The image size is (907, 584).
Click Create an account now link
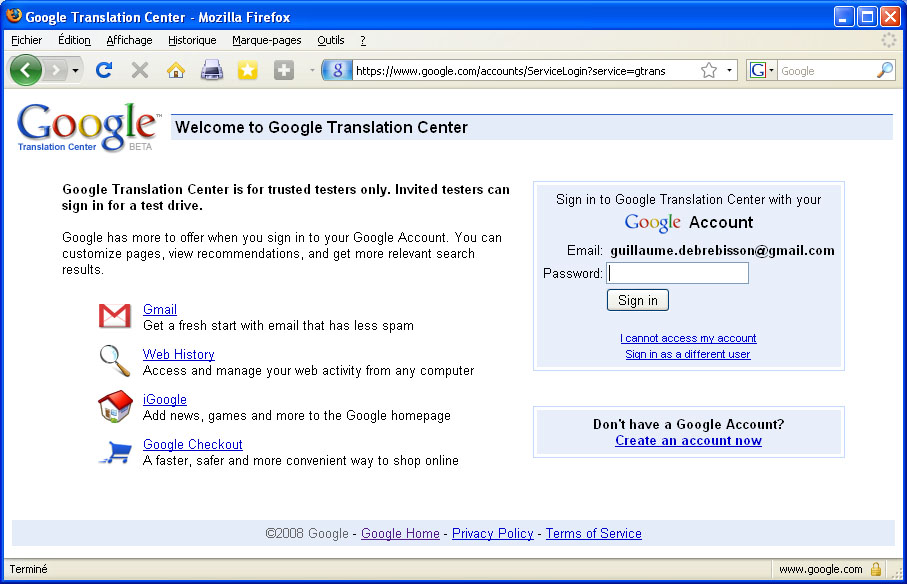(x=688, y=441)
